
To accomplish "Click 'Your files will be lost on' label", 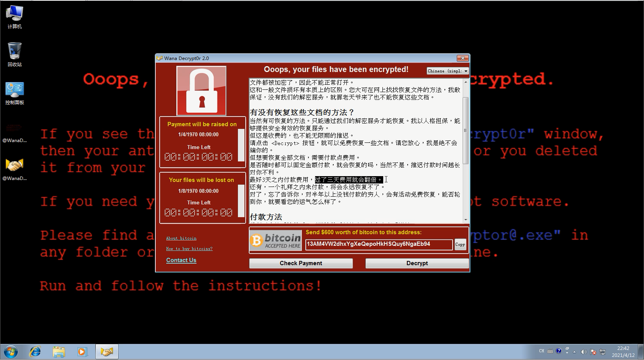I will click(x=201, y=180).
